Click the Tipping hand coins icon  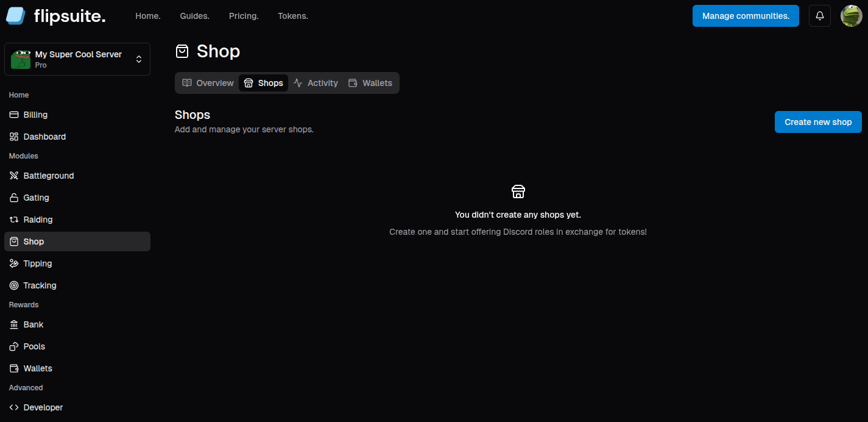14,263
